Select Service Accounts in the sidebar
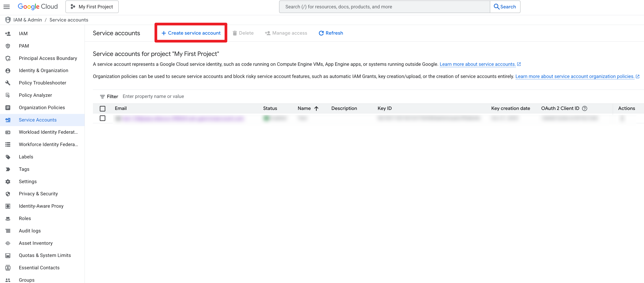Image resolution: width=644 pixels, height=283 pixels. pyautogui.click(x=38, y=120)
